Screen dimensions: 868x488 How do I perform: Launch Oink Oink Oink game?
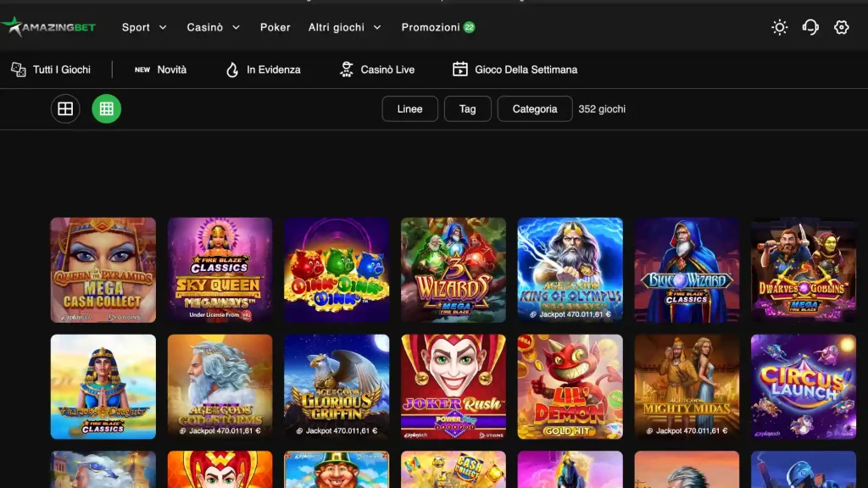click(337, 270)
